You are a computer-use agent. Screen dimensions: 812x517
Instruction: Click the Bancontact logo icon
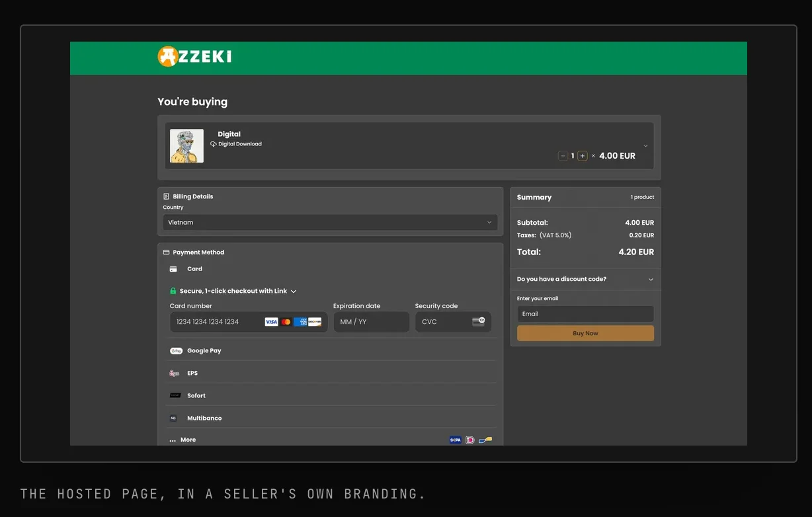coord(485,440)
